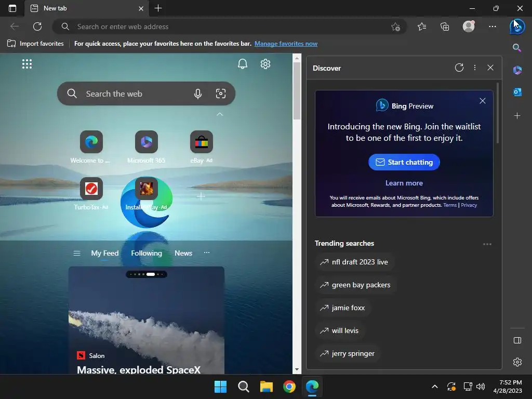Open taskbar Search
532x399 pixels.
click(x=243, y=387)
